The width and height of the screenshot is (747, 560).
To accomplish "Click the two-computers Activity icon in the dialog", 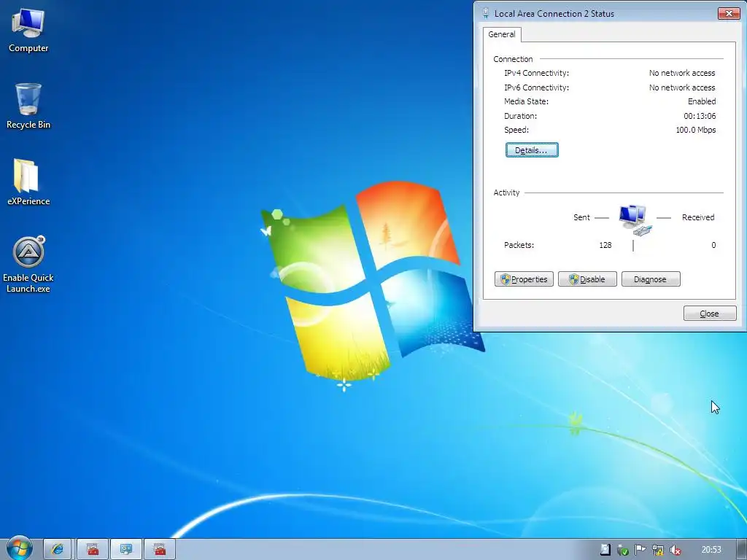I will click(x=635, y=220).
